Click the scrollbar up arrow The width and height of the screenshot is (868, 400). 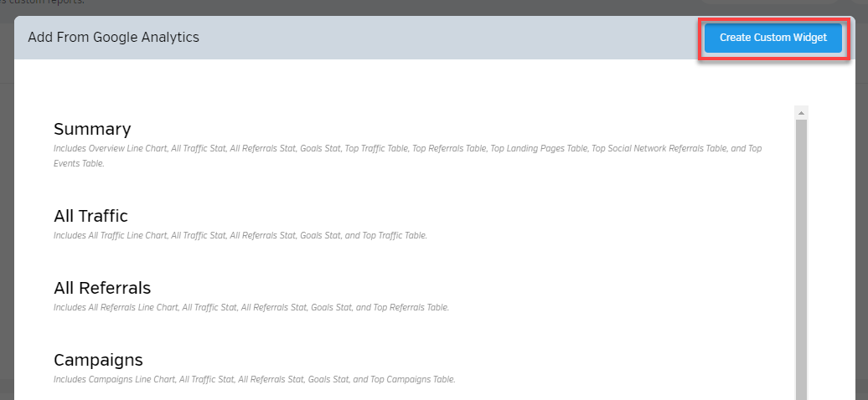(x=801, y=112)
